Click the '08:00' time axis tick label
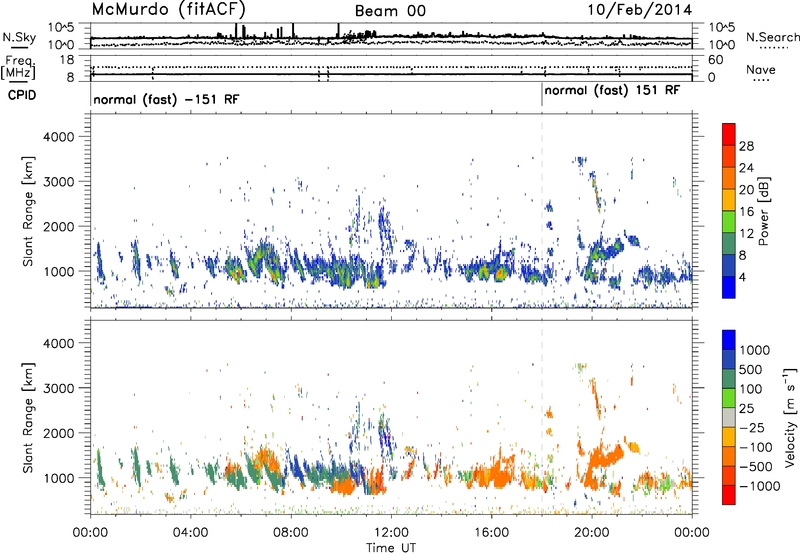 tap(291, 533)
